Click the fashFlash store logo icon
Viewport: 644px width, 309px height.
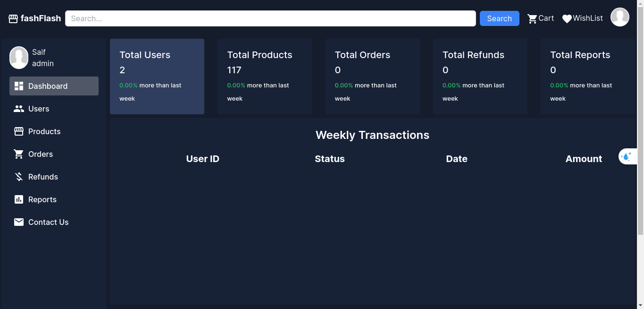[x=13, y=19]
